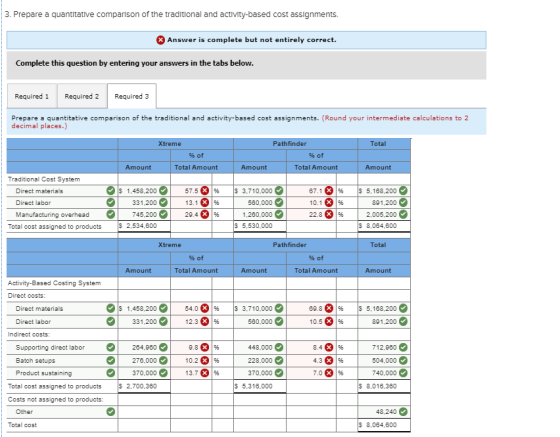Select the Required 3 tab
This screenshot has width=560, height=437.
tap(131, 96)
